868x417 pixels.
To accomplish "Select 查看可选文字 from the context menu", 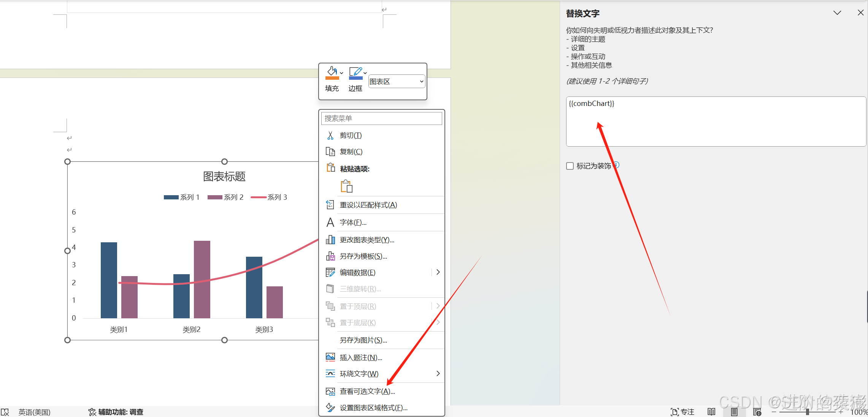I will point(366,391).
